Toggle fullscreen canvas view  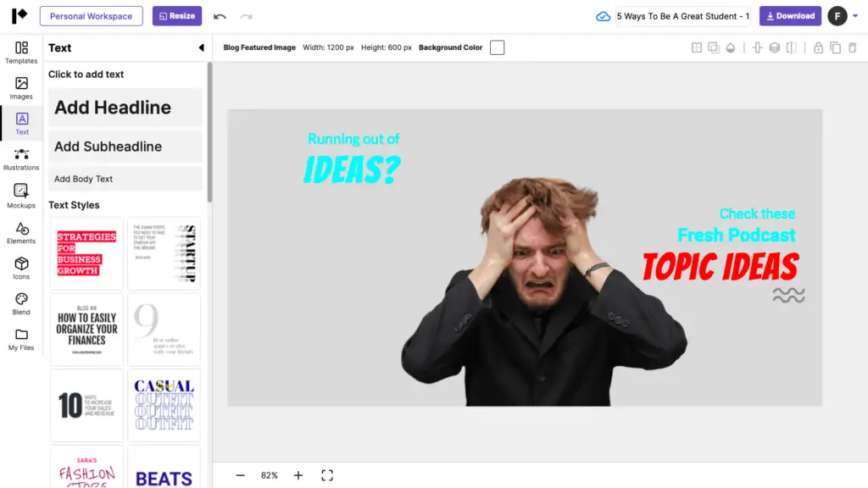327,475
